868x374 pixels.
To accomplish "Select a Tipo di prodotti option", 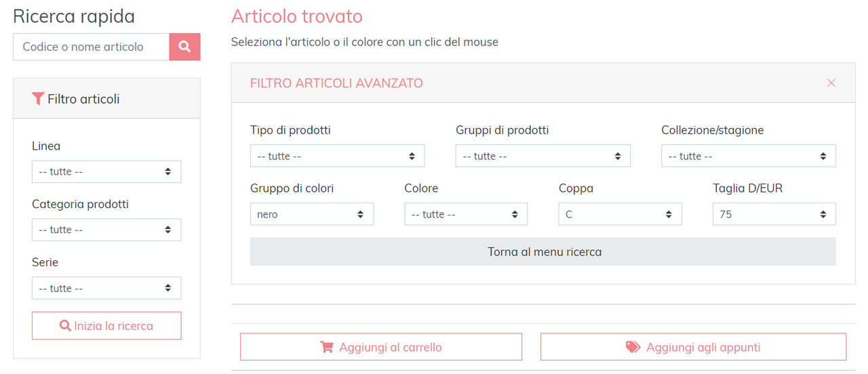I will pyautogui.click(x=337, y=157).
